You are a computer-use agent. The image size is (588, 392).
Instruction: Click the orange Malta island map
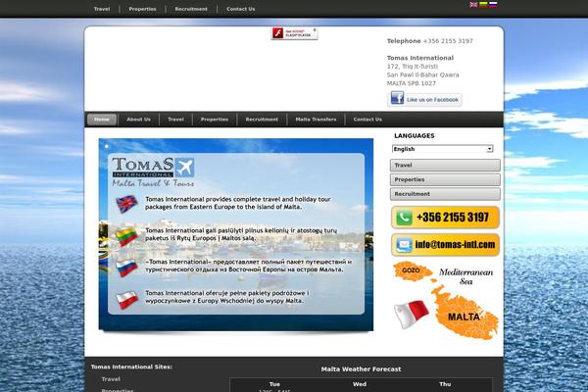[x=466, y=314]
